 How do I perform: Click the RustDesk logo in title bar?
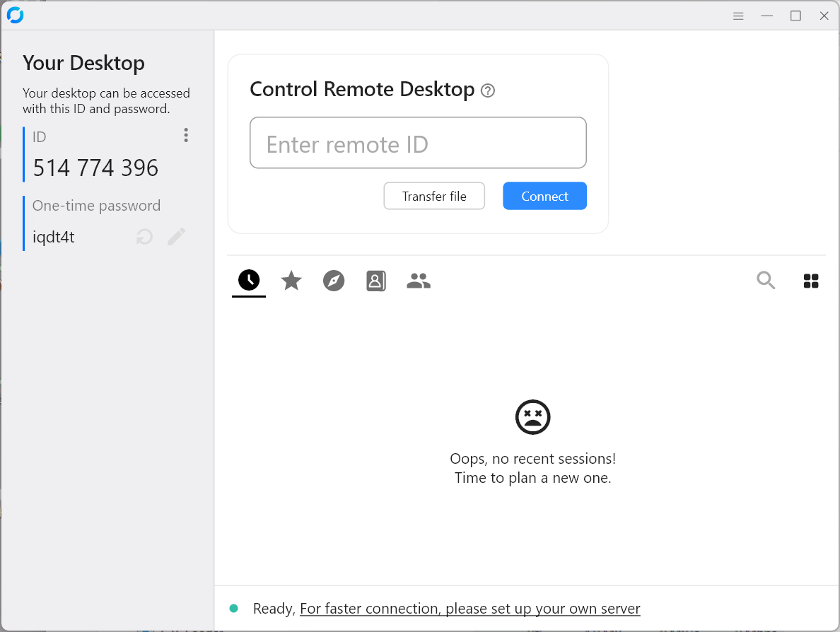click(15, 15)
